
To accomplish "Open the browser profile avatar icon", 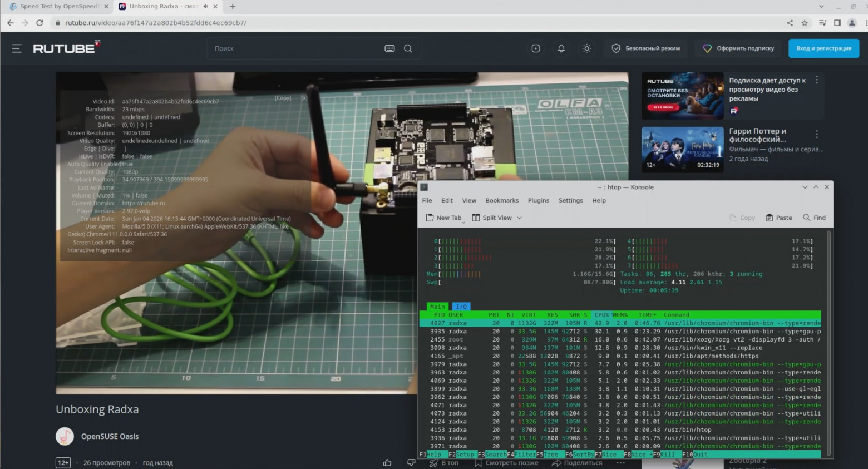I will (x=852, y=23).
